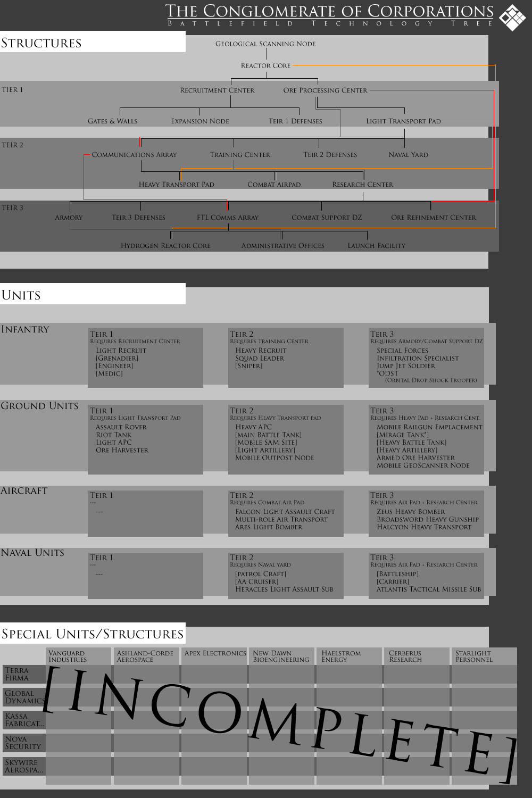532x798 pixels.
Task: Click Atlantis Tactical Missile Sub
Action: (x=429, y=589)
